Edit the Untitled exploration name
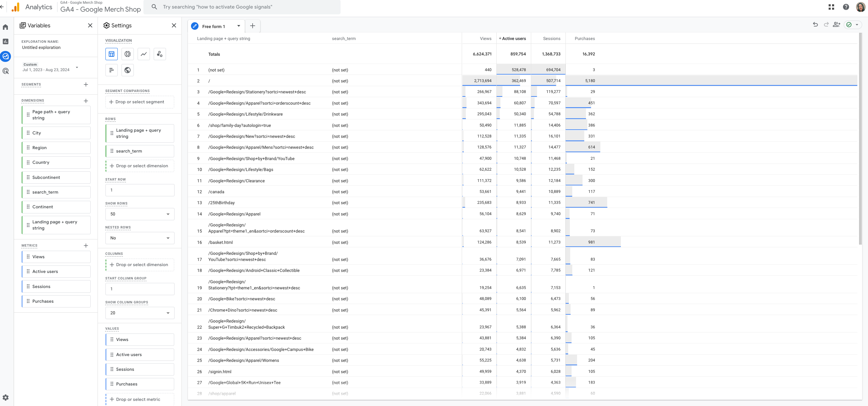The image size is (868, 406). pos(41,48)
